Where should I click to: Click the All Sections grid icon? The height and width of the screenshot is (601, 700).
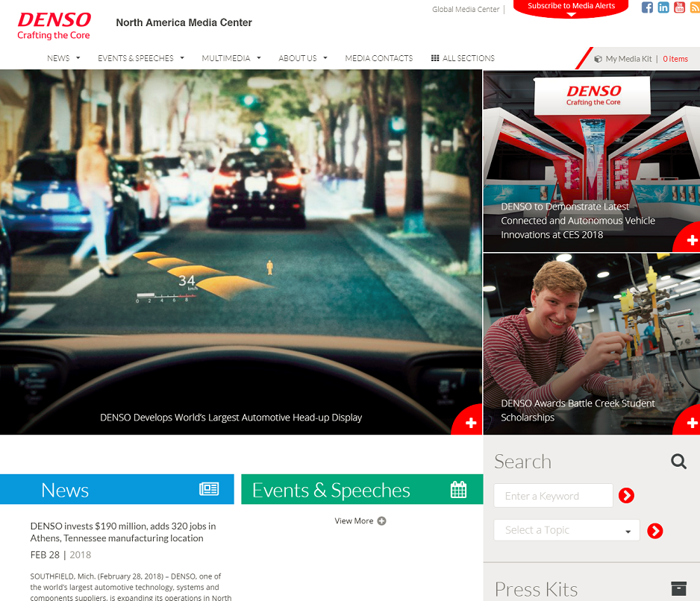[435, 58]
